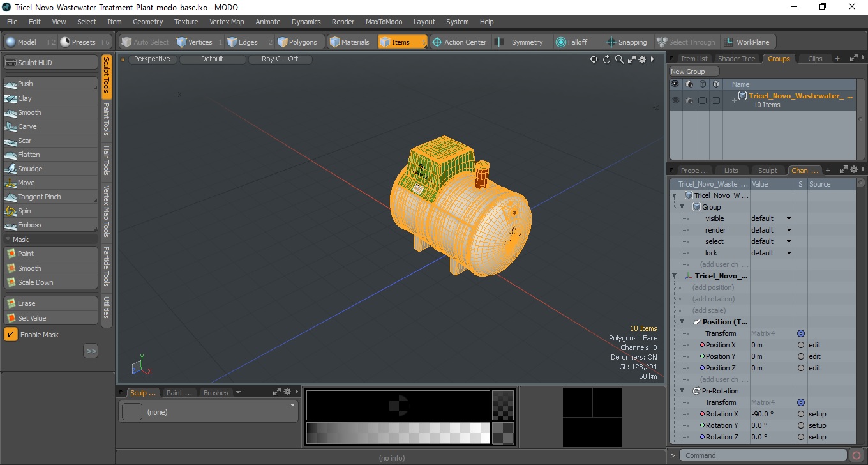Switch to Edges selection mode
868x465 pixels.
pyautogui.click(x=249, y=42)
